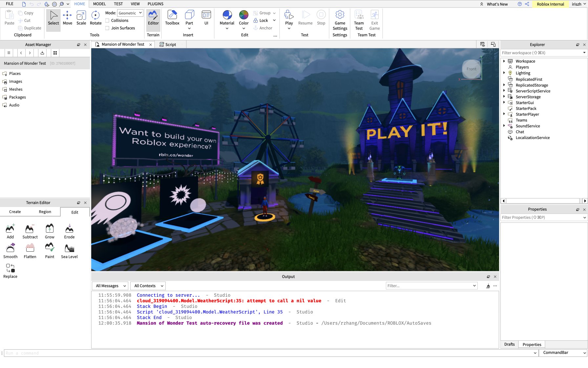Click the Filter workspace input field

coord(541,53)
